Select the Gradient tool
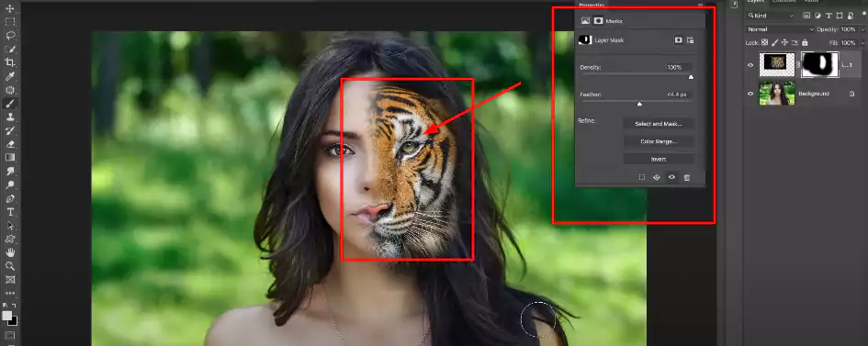The height and width of the screenshot is (346, 868). point(10,158)
